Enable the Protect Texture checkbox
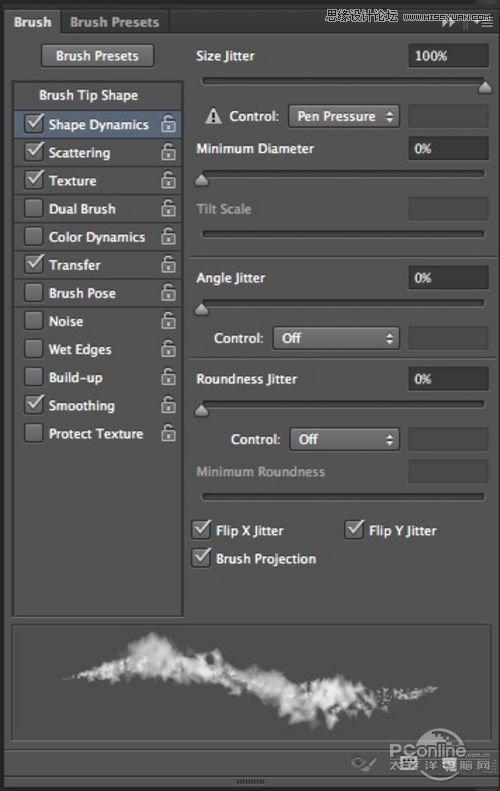This screenshot has height=791, width=500. (x=34, y=433)
